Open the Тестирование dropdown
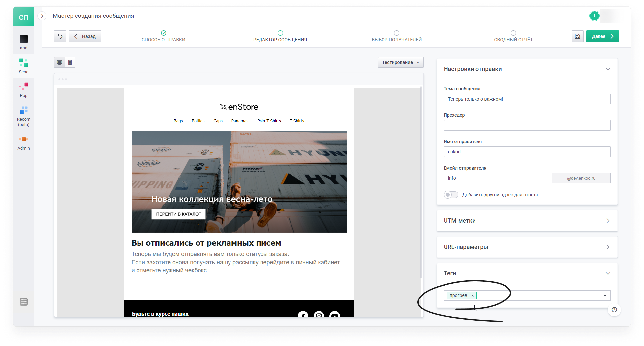The height and width of the screenshot is (346, 644). click(401, 62)
